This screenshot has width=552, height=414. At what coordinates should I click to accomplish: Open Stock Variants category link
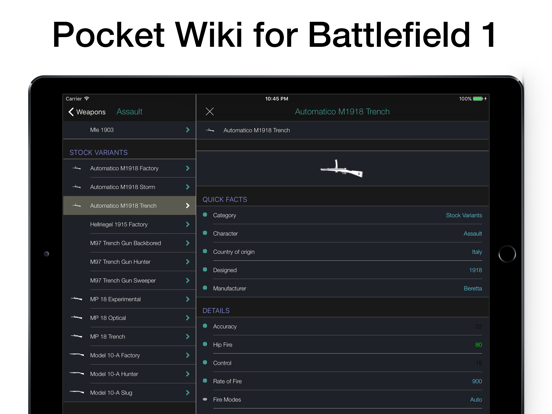click(x=464, y=215)
